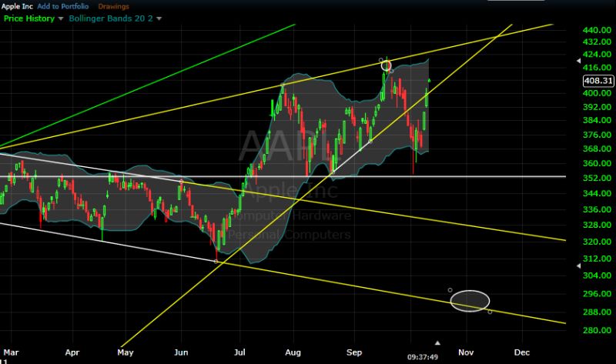Grab the ellipse's upper-left resize handle
The image size is (616, 364).
click(x=450, y=290)
